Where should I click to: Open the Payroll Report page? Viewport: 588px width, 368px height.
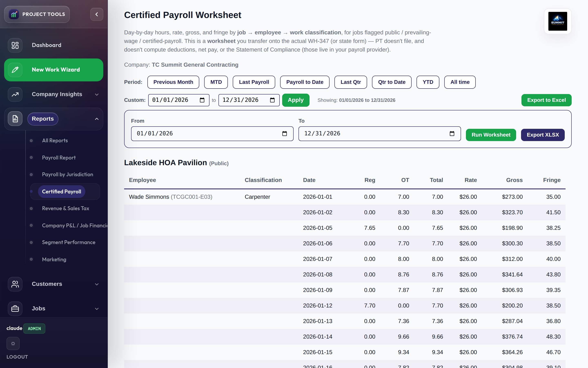[x=59, y=158]
